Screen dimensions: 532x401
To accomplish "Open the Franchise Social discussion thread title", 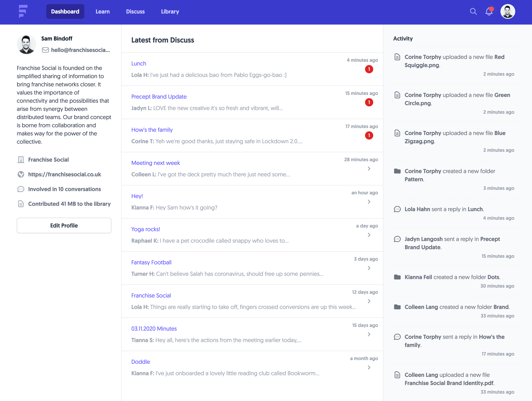I will (x=151, y=295).
